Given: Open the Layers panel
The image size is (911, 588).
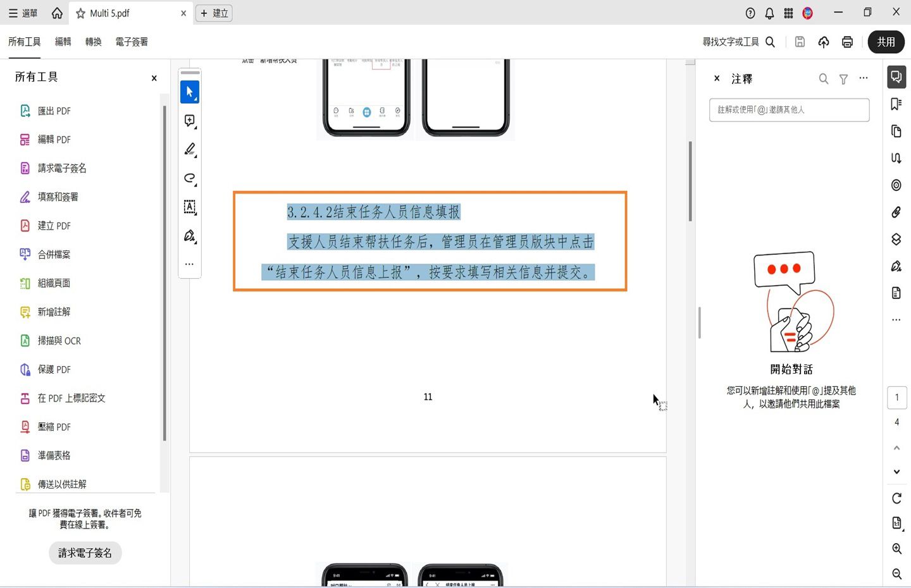Looking at the screenshot, I should (896, 239).
